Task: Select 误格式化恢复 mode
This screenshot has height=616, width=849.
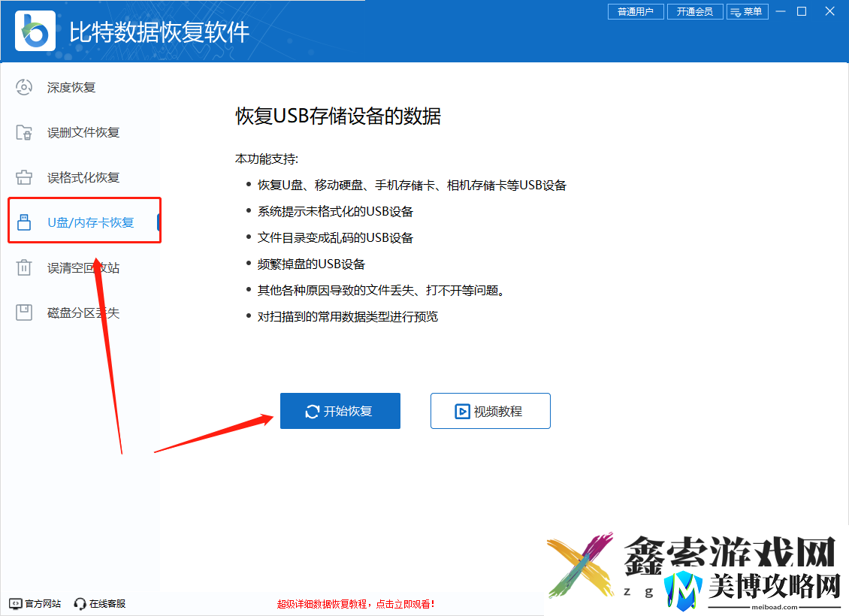Action: pos(84,177)
